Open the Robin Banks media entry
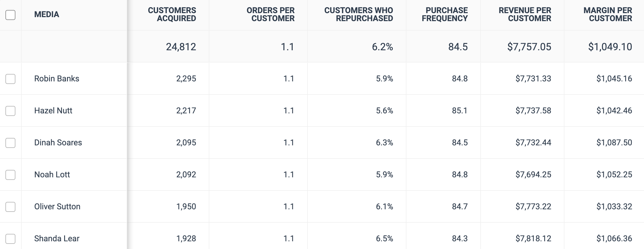Image resolution: width=644 pixels, height=249 pixels. click(57, 79)
